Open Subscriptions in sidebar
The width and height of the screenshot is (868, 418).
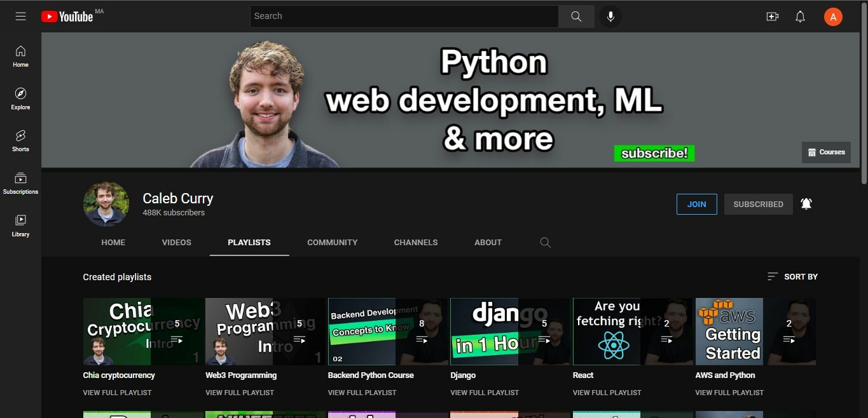(21, 183)
